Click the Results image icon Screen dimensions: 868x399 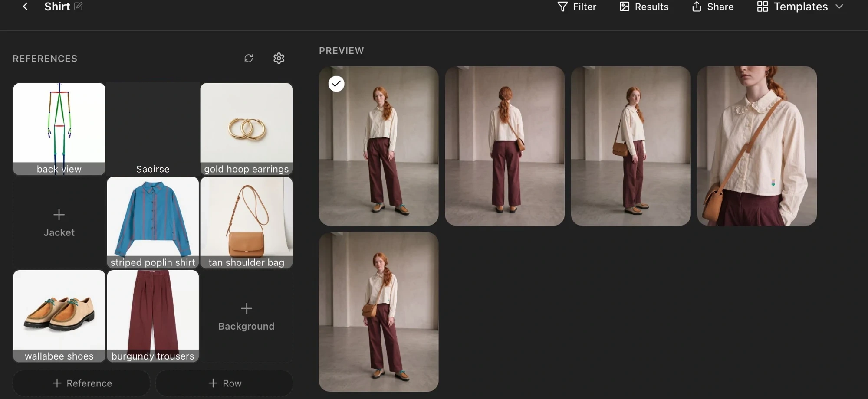(x=625, y=7)
